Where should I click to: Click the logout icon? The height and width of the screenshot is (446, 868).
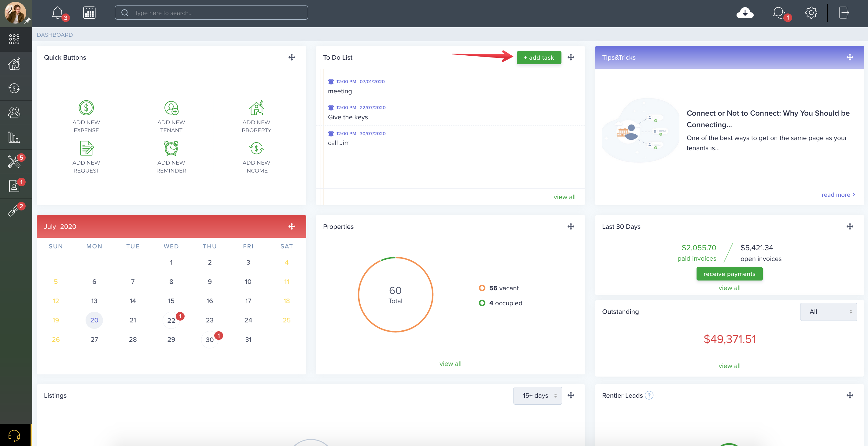[844, 13]
